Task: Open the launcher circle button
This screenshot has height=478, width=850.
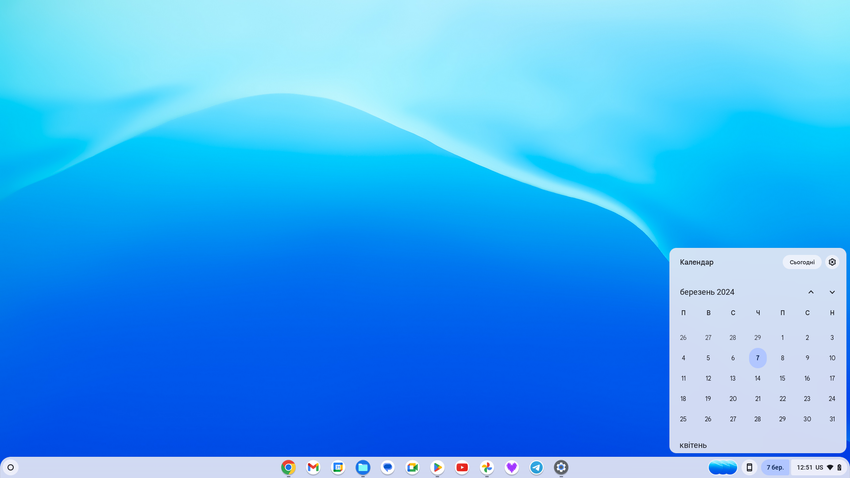Action: click(x=11, y=467)
